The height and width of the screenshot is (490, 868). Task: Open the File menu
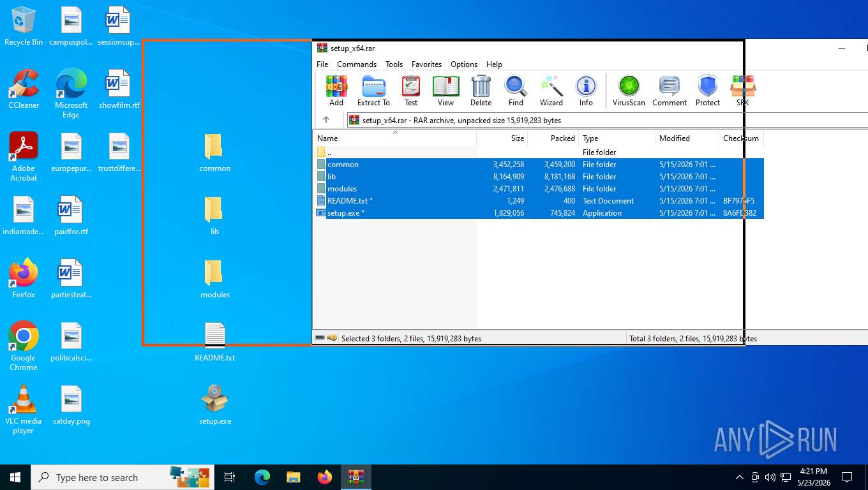pos(323,64)
